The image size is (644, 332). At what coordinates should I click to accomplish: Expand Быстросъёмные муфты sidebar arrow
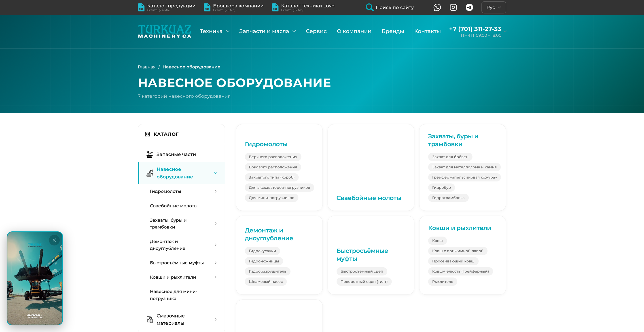[216, 263]
